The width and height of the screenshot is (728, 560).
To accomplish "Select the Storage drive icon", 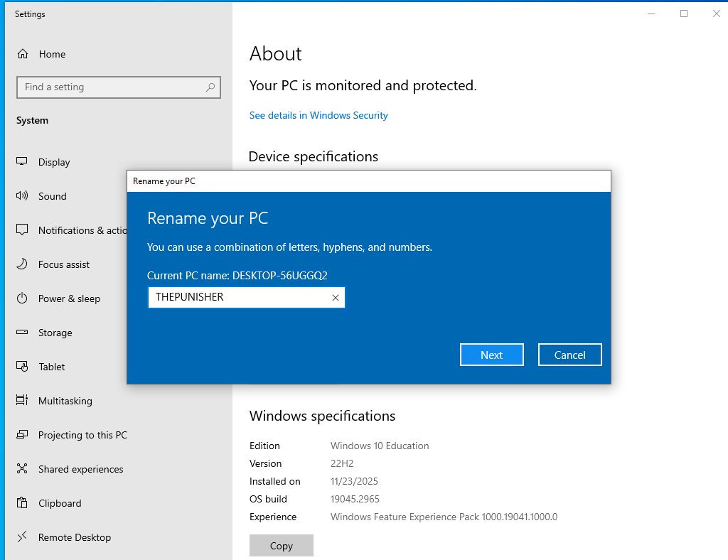I will tap(22, 332).
